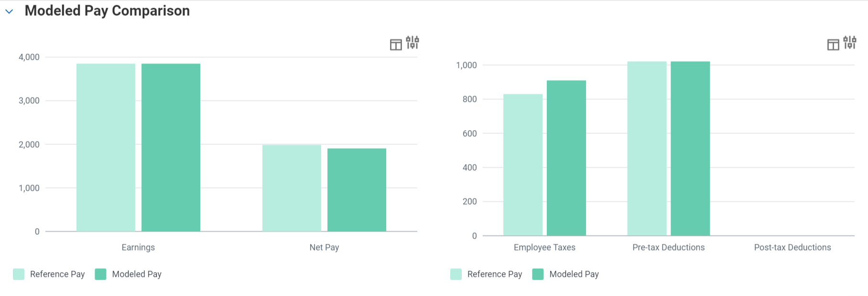868x296 pixels.
Task: Expand details for the Earnings category
Action: click(x=138, y=247)
